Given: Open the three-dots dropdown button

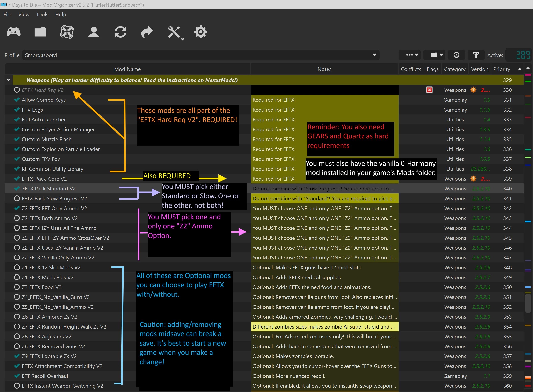Looking at the screenshot, I should click(409, 55).
